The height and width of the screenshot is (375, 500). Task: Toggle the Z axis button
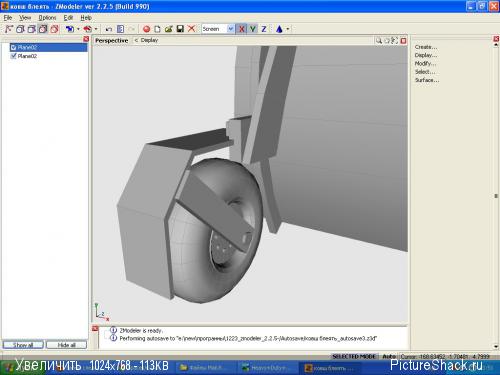point(264,29)
